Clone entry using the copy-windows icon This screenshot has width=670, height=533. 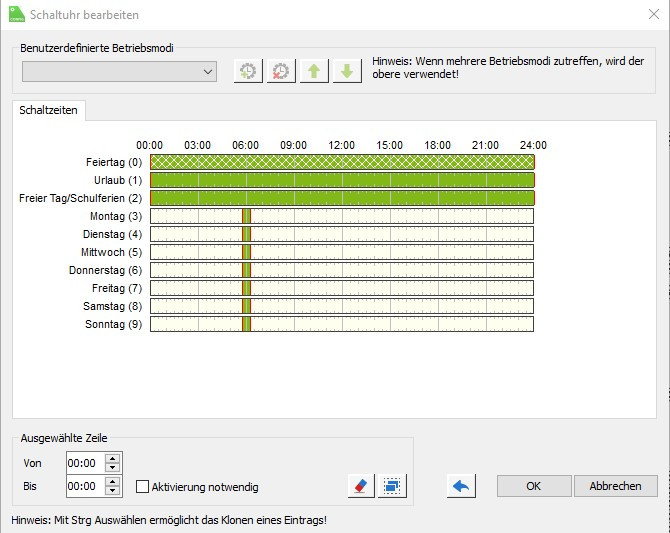click(x=392, y=486)
